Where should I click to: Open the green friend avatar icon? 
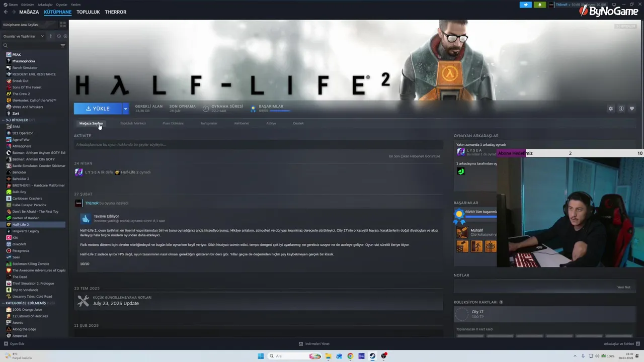pyautogui.click(x=460, y=171)
